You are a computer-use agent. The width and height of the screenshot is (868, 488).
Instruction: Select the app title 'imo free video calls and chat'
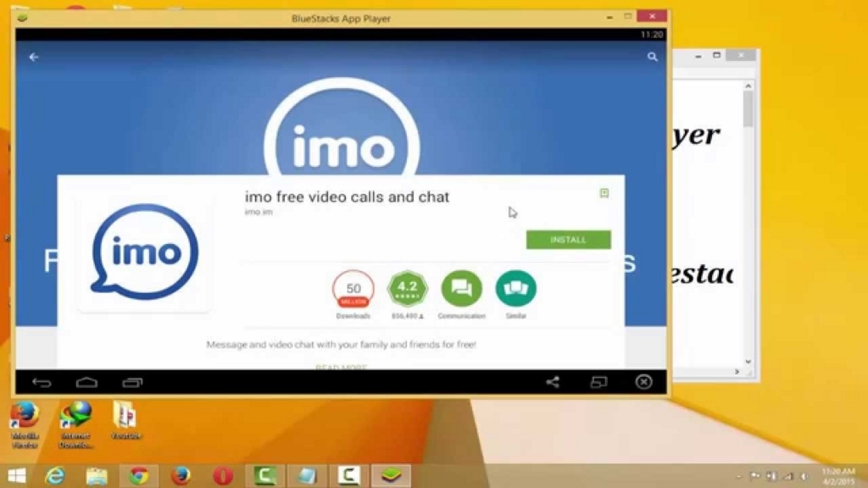pos(347,197)
